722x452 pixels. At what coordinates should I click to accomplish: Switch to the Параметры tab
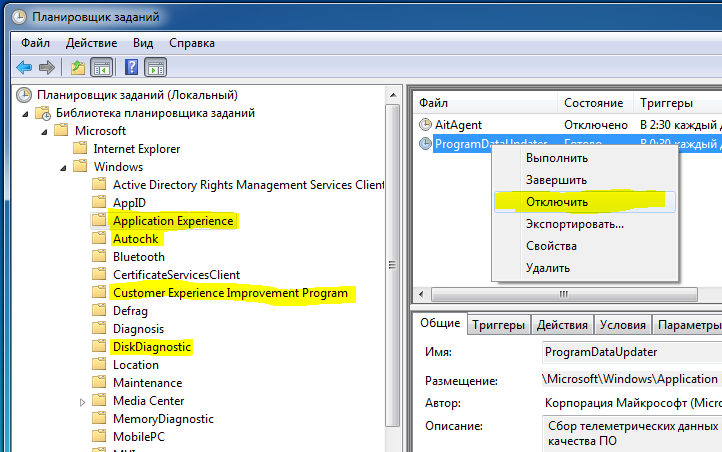pos(687,325)
